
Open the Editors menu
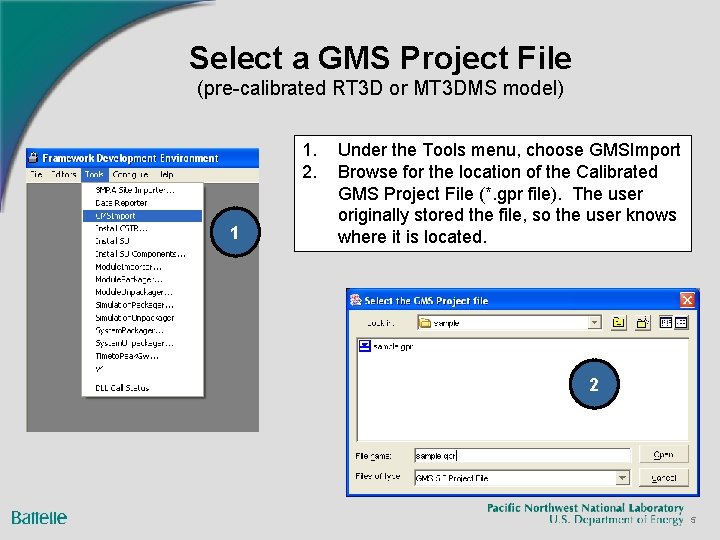click(x=63, y=174)
